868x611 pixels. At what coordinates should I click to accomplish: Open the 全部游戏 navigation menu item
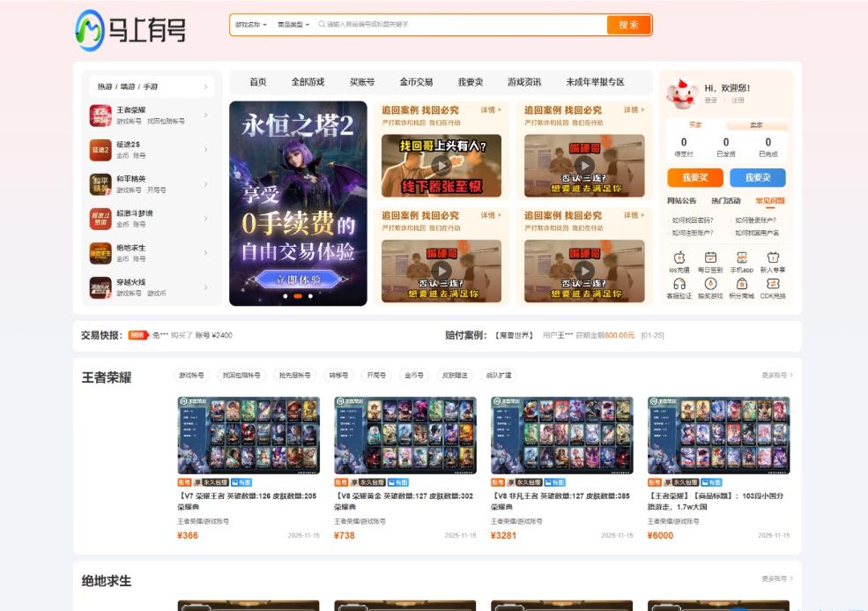(308, 82)
